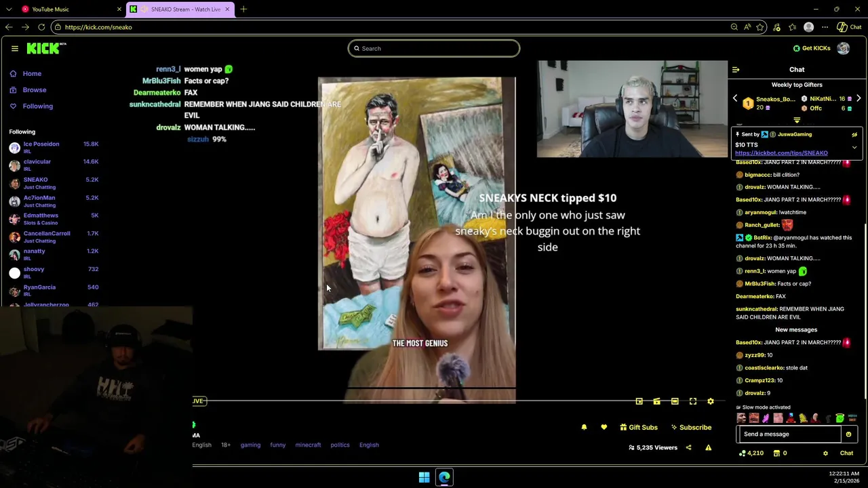Go to previous gifters leaderboard page
The height and width of the screenshot is (488, 868).
coord(735,99)
